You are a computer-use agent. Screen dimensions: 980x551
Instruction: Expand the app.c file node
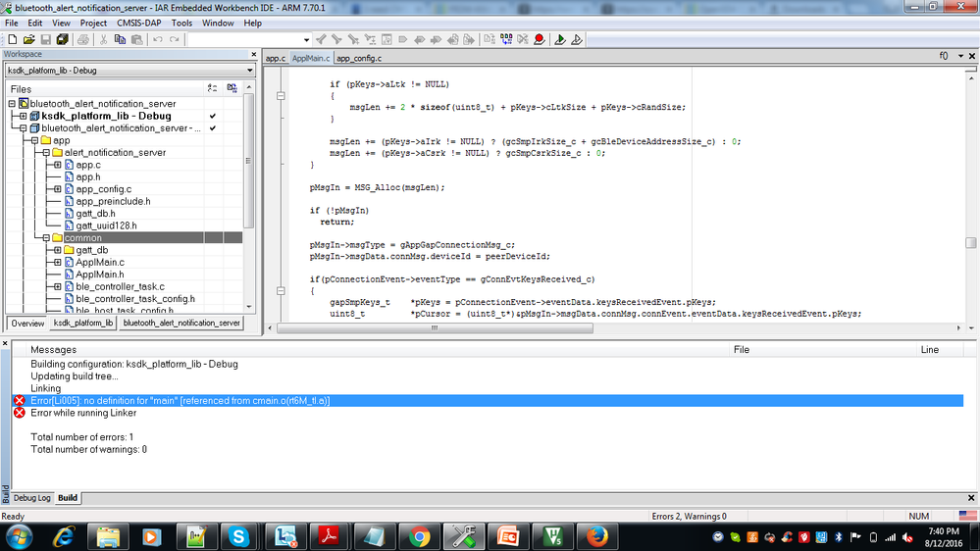click(58, 165)
